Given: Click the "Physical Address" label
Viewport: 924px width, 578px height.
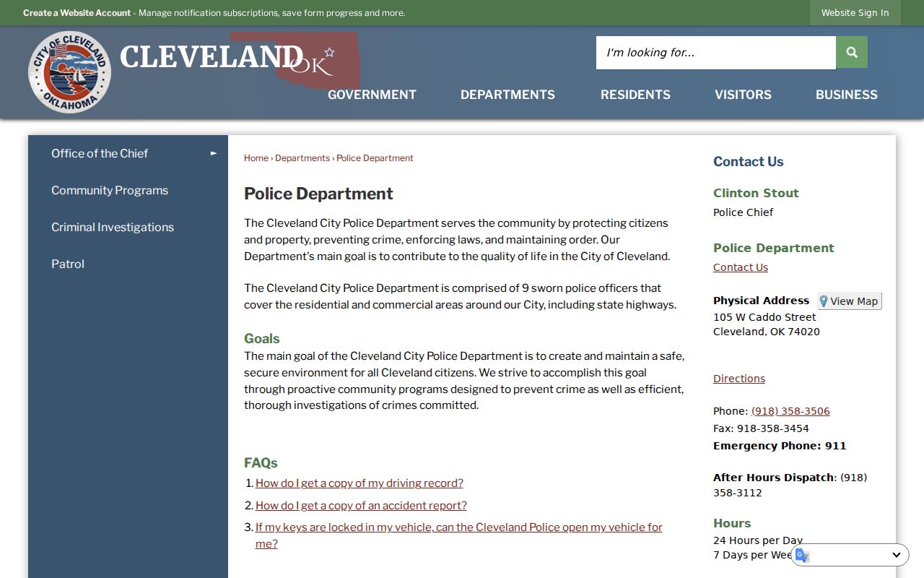Looking at the screenshot, I should pyautogui.click(x=761, y=301).
